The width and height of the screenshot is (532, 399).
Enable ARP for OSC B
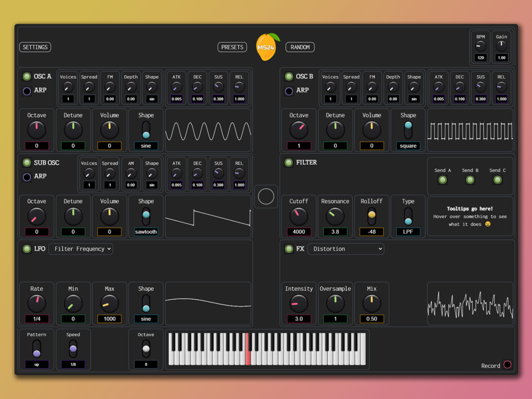click(x=289, y=91)
